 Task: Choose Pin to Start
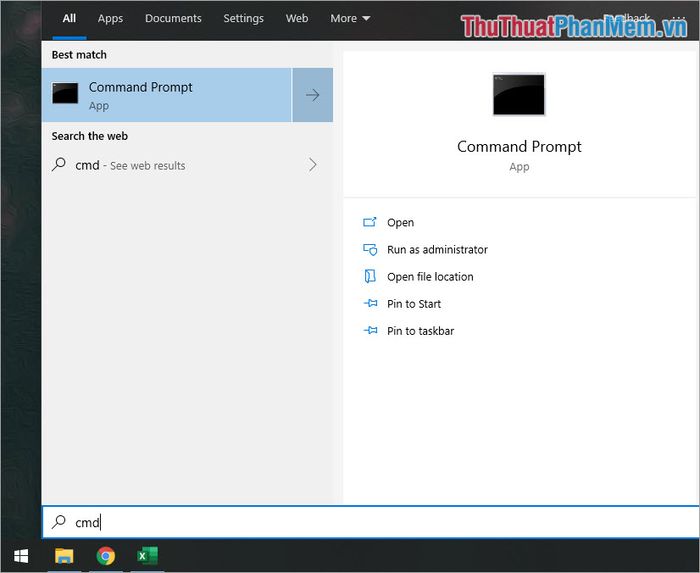click(x=414, y=304)
